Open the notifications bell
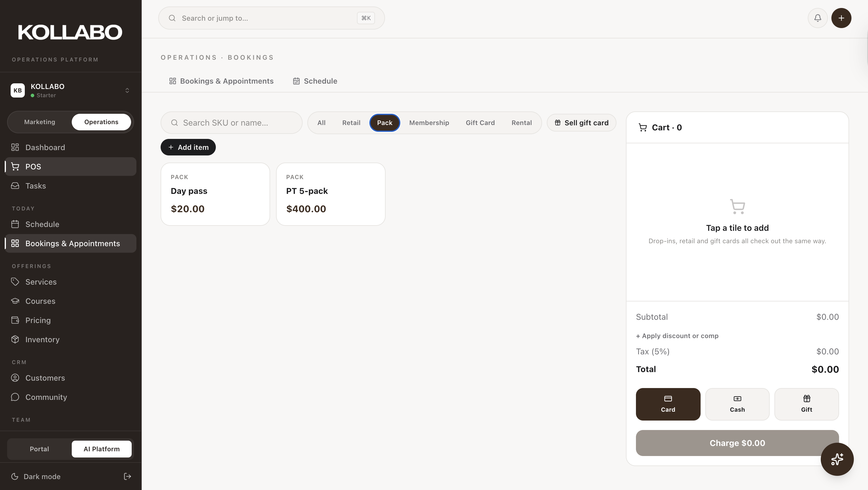 tap(818, 18)
